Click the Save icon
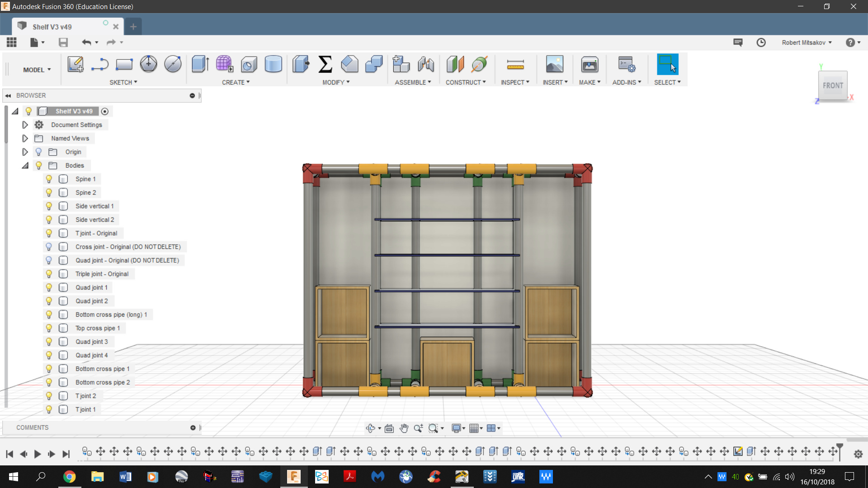The width and height of the screenshot is (868, 488). [63, 42]
